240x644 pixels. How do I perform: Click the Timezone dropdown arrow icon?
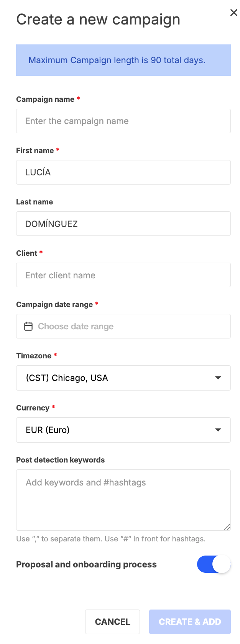[x=218, y=378]
